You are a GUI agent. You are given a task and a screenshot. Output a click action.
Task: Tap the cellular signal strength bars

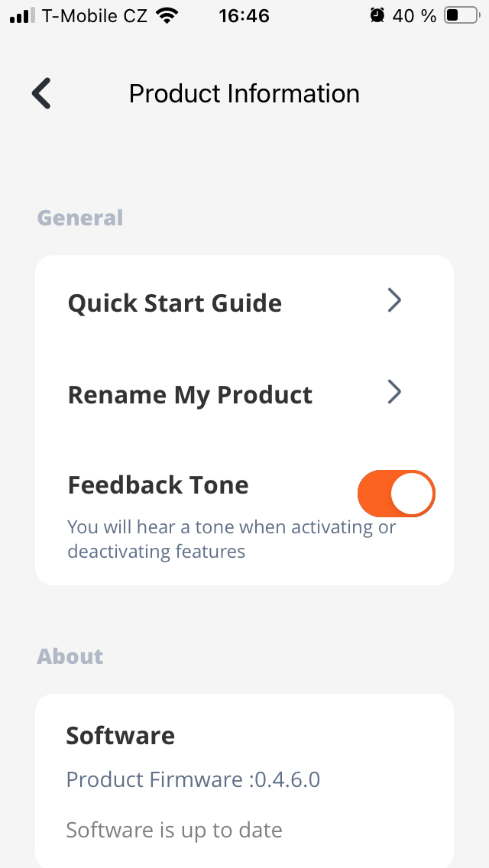pos(23,15)
